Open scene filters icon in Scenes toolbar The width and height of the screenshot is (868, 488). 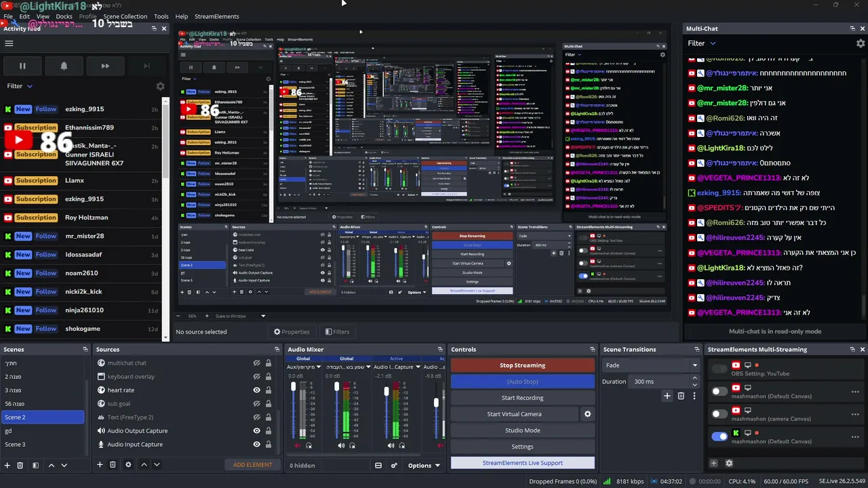tap(35, 465)
